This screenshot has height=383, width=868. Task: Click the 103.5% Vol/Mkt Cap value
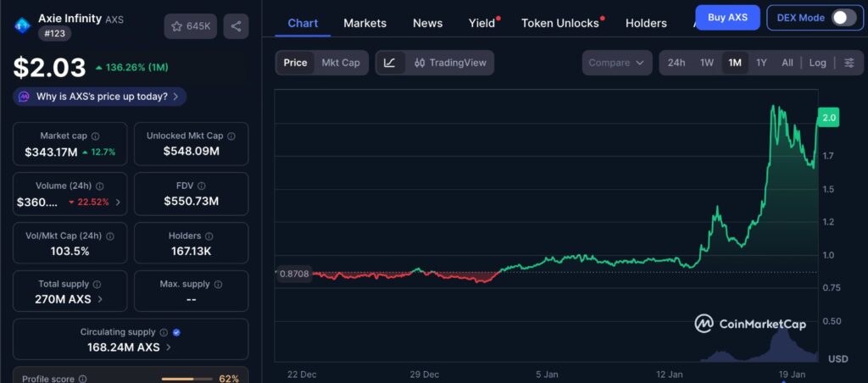(x=70, y=252)
